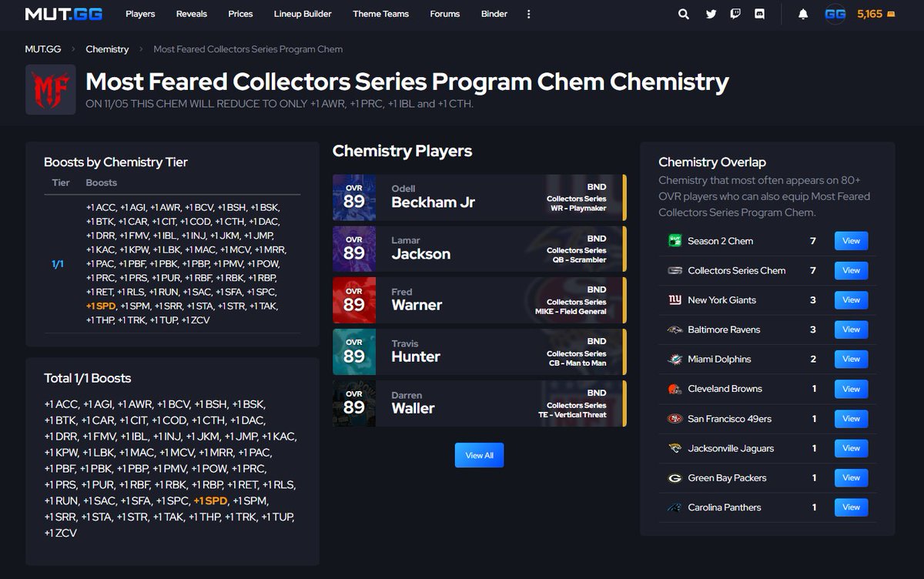Click the Total 1/1 Boosts heading
Viewport: 924px width, 579px height.
tap(87, 378)
